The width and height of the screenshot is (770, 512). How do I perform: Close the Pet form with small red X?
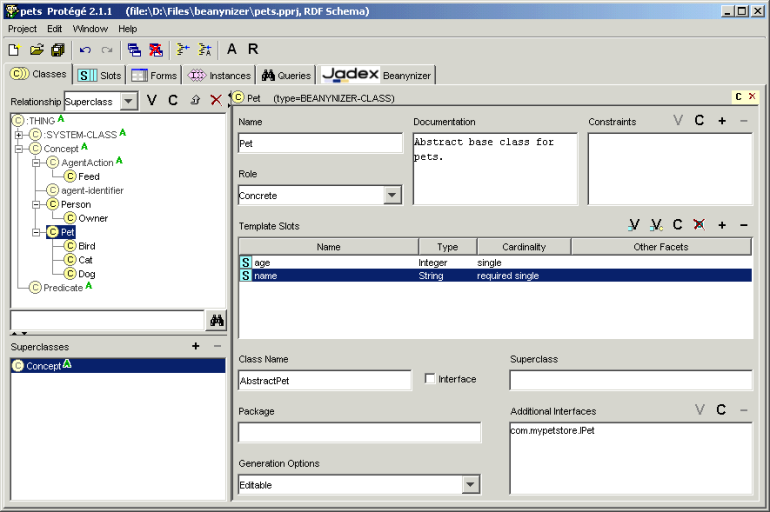tap(752, 97)
